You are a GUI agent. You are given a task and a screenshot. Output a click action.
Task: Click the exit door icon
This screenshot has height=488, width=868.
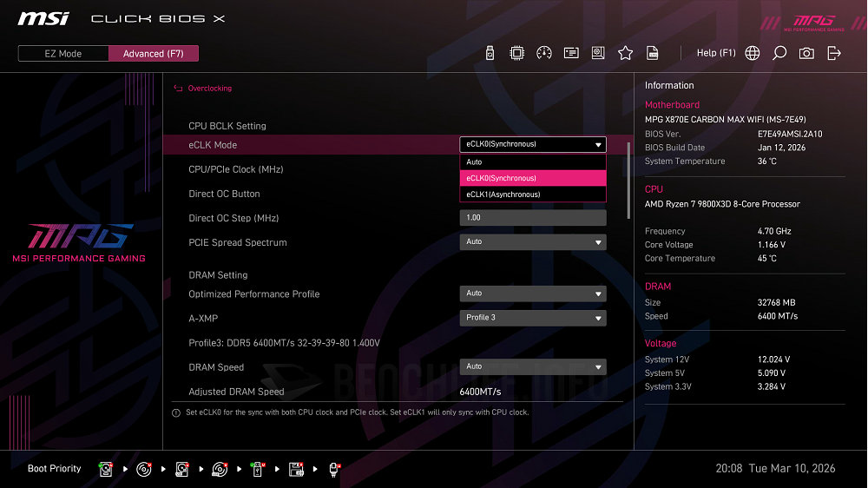coord(834,53)
